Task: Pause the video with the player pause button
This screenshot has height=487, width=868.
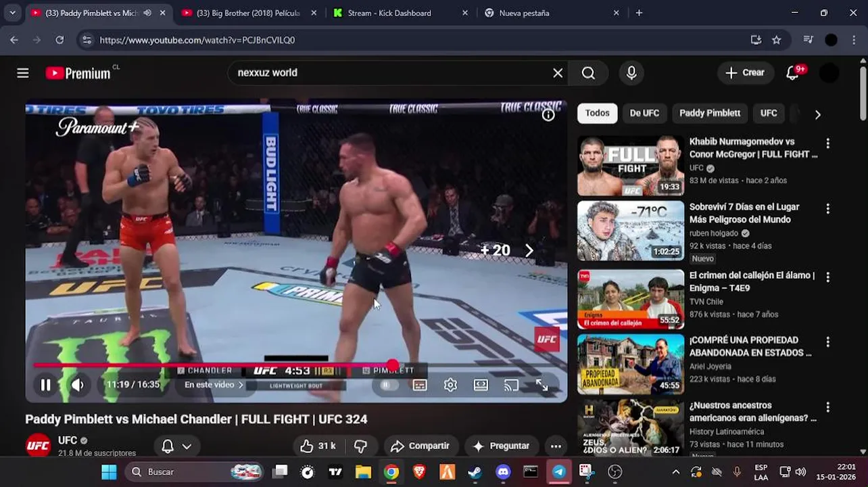Action: pyautogui.click(x=45, y=385)
